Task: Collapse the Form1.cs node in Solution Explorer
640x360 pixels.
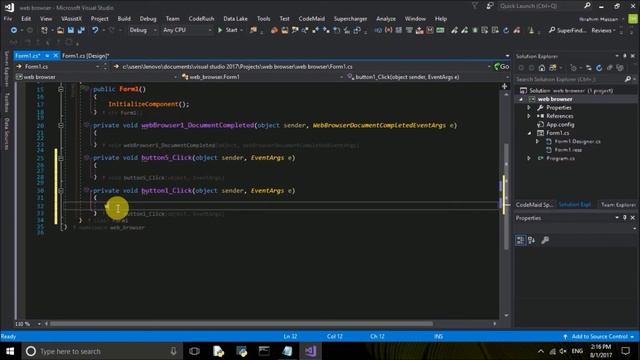Action: pos(529,133)
